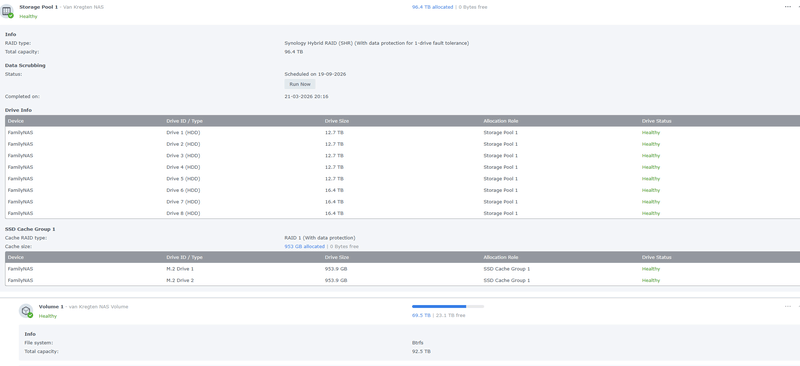Select the Drive 6 (HDD) row
The image size is (800, 366).
pos(403,190)
